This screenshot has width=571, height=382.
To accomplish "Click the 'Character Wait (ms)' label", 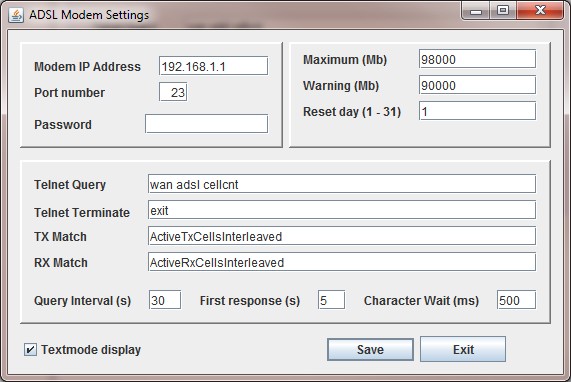I will pos(421,301).
